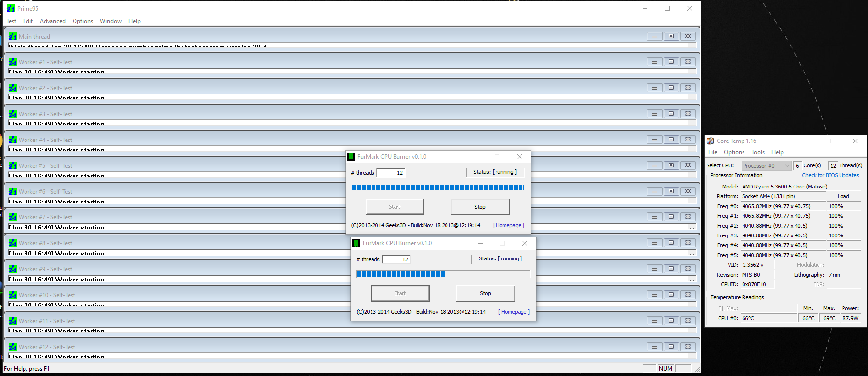The image size is (868, 376).
Task: Open Homepage link in upper FurMark window
Action: pyautogui.click(x=509, y=225)
